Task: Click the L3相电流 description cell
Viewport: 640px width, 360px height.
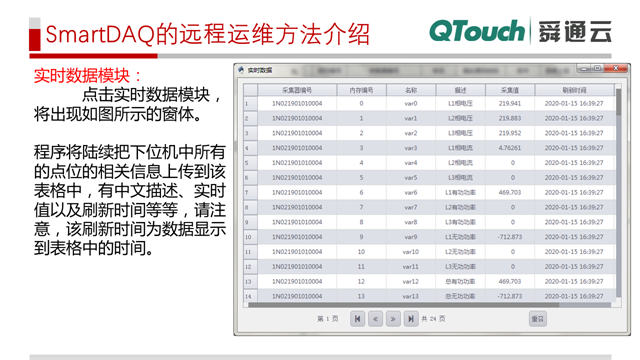Action: point(460,178)
